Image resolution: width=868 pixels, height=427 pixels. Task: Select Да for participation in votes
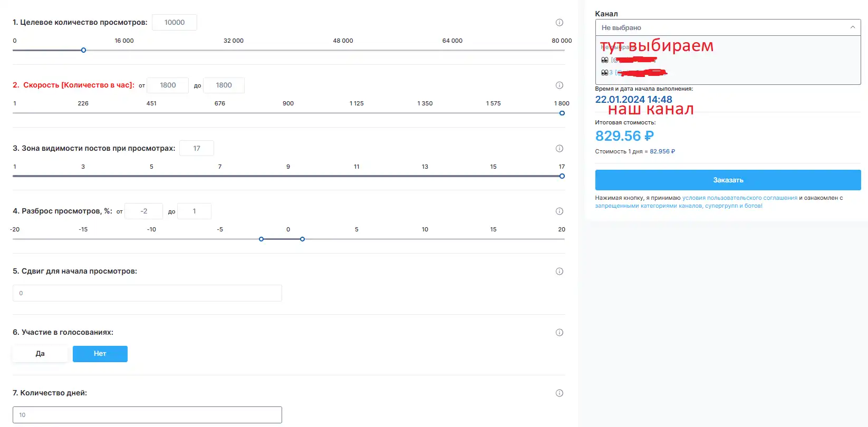tap(40, 354)
